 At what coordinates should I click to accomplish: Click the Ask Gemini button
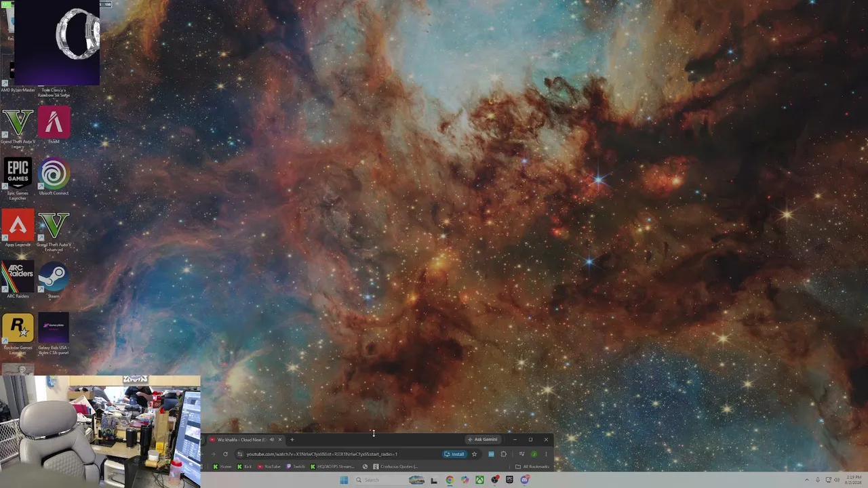(x=483, y=440)
